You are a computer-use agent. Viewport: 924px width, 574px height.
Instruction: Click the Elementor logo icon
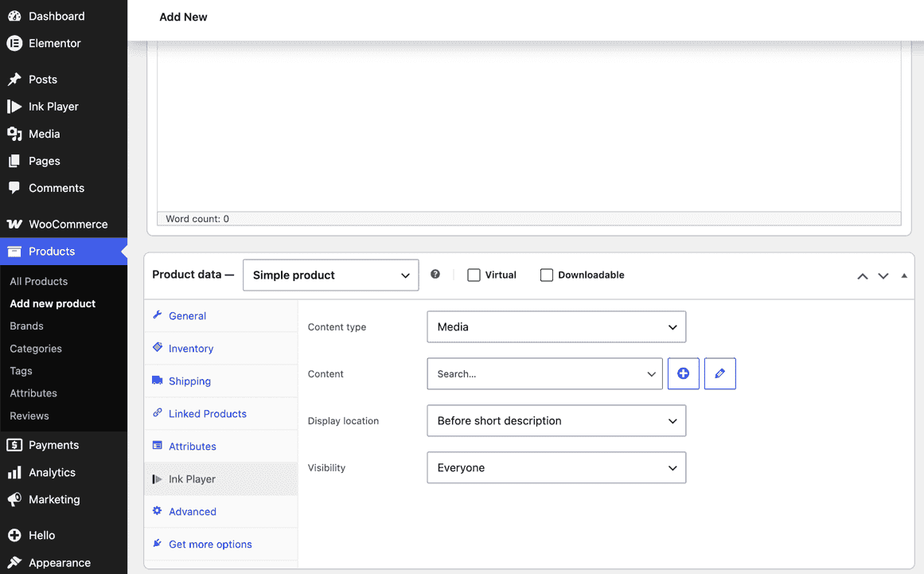[14, 43]
